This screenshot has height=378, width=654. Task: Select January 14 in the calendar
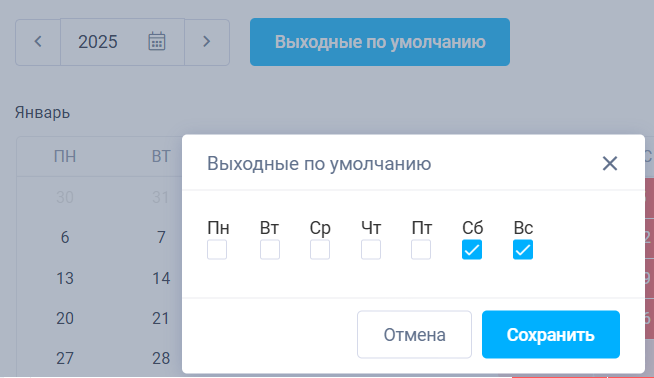(161, 278)
